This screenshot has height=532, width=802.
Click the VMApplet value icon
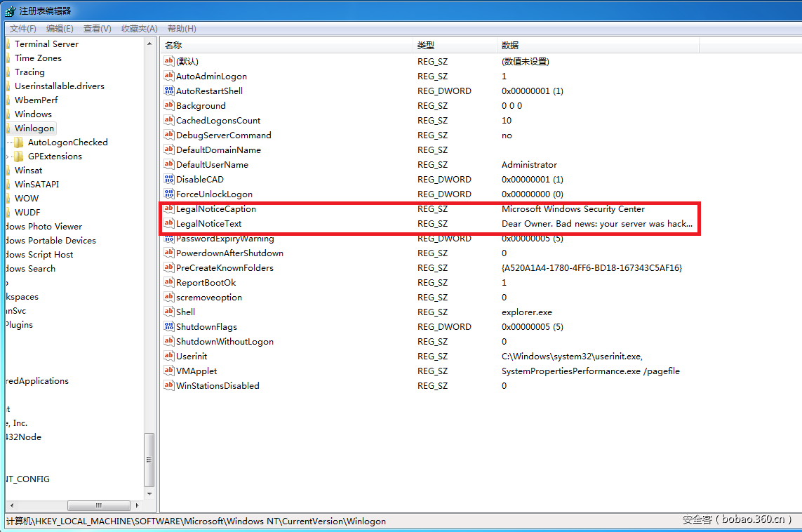169,371
